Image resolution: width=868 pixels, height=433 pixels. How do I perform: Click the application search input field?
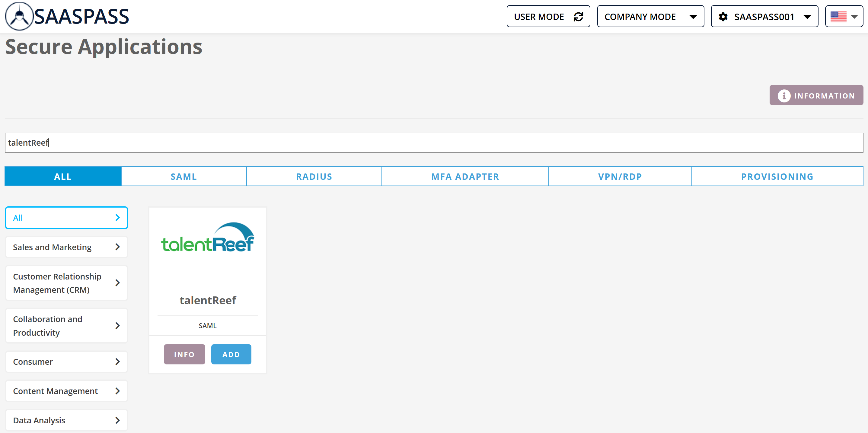[x=434, y=143]
